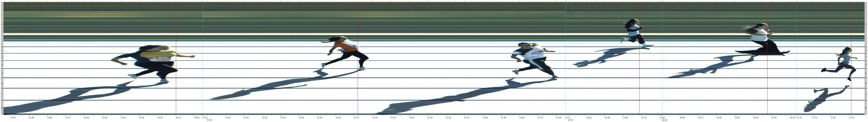This screenshot has width=868, height=122.
Task: Click the 52.00 mark on the time scale
Action: (485, 118)
